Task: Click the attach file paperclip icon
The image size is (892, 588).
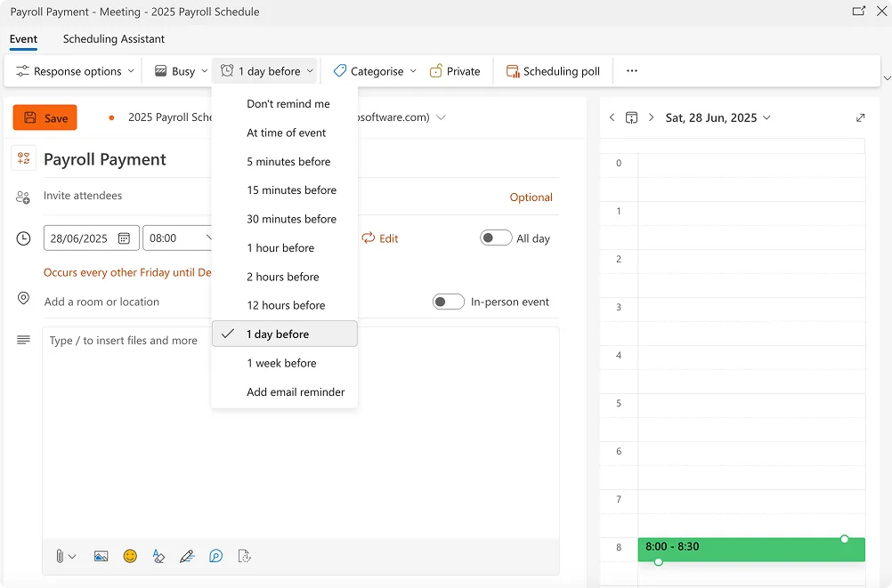Action: click(60, 556)
